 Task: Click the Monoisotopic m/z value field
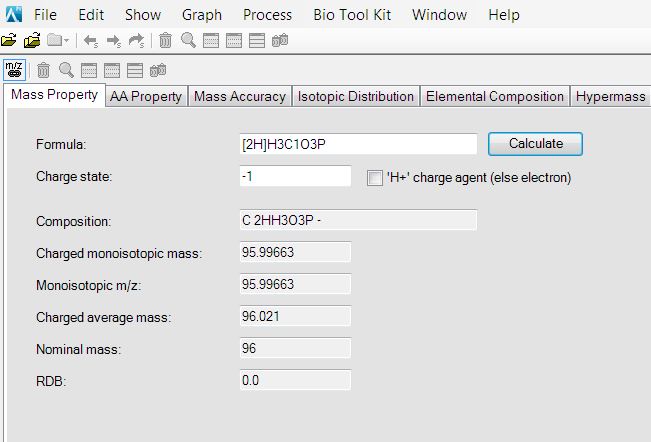point(295,284)
